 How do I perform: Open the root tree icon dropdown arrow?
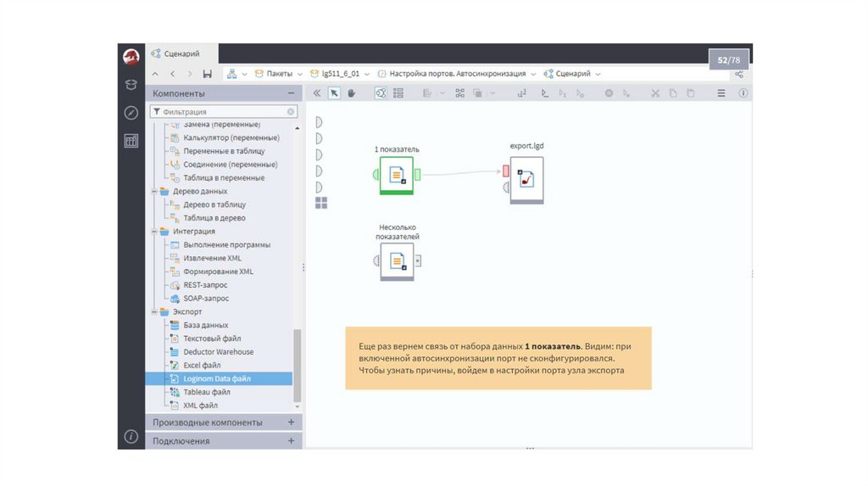click(x=244, y=75)
